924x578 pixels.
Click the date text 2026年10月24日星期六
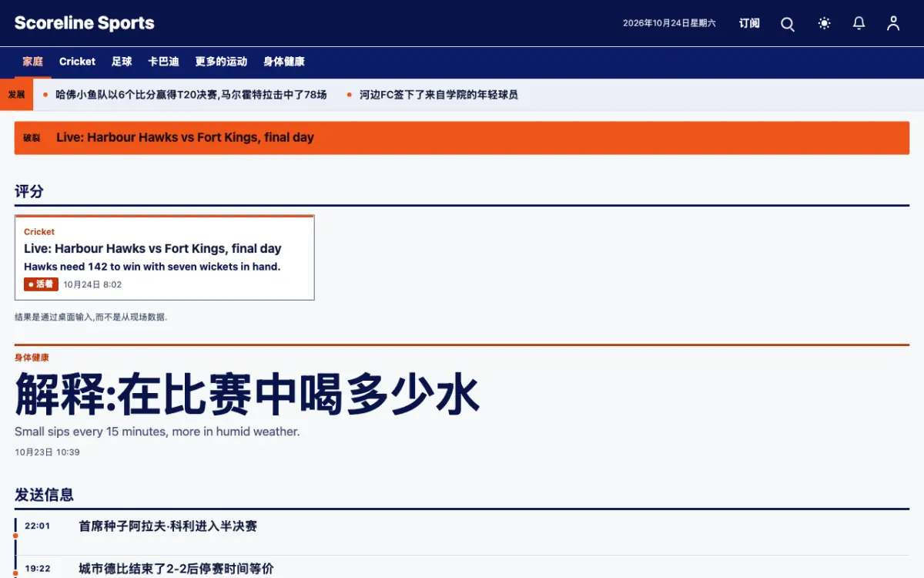point(669,23)
